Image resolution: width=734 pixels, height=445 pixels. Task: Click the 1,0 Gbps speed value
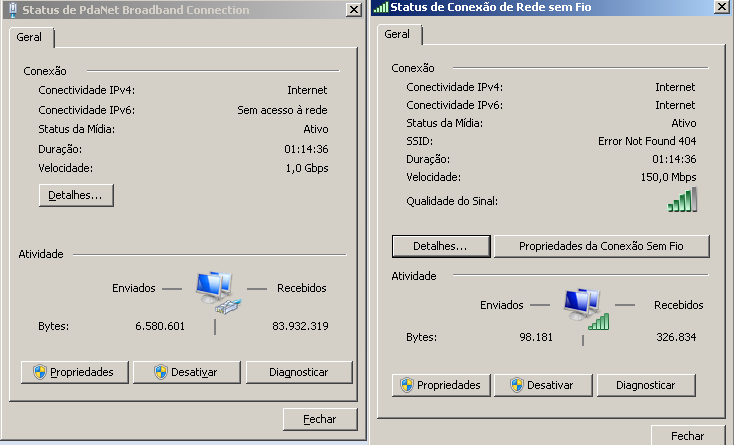(307, 168)
